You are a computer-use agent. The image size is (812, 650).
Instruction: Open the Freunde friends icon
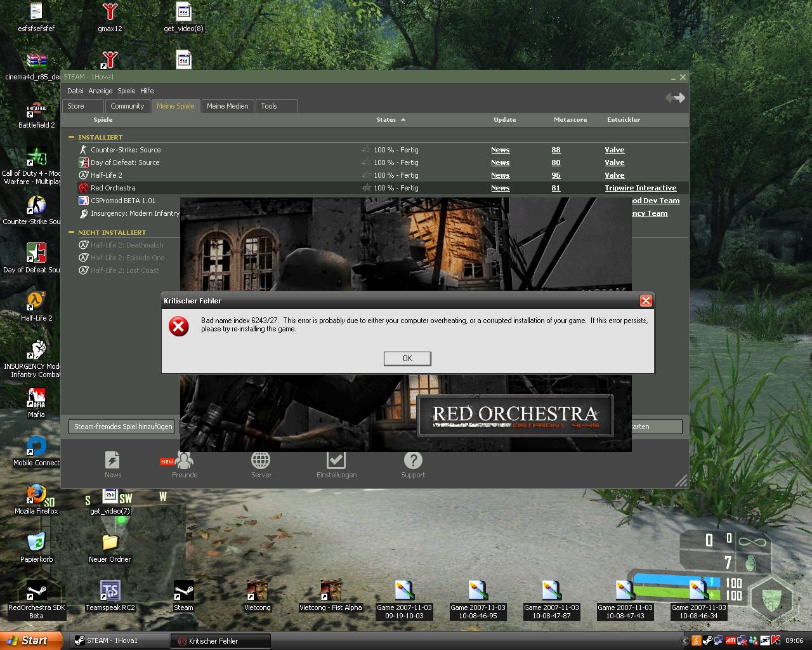(185, 460)
